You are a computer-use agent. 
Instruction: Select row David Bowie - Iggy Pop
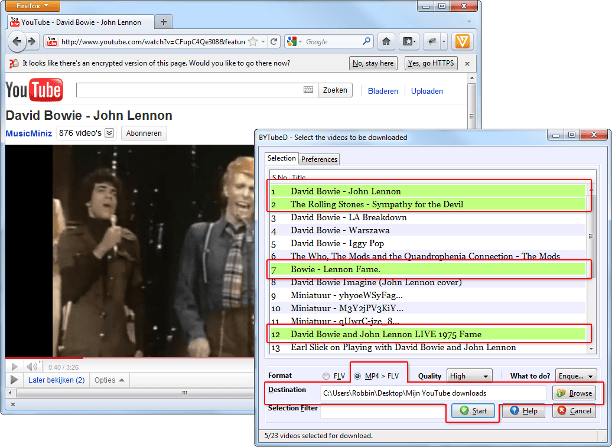tap(428, 243)
